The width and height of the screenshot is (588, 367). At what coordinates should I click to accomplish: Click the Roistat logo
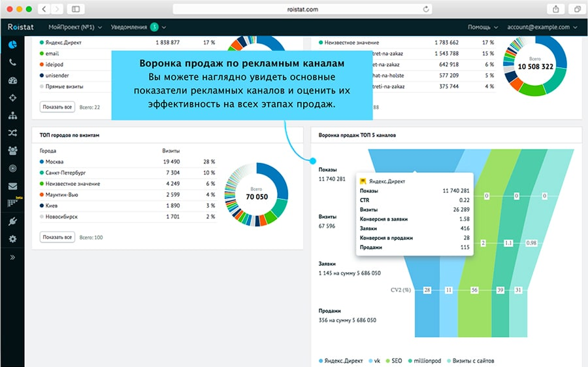[21, 27]
